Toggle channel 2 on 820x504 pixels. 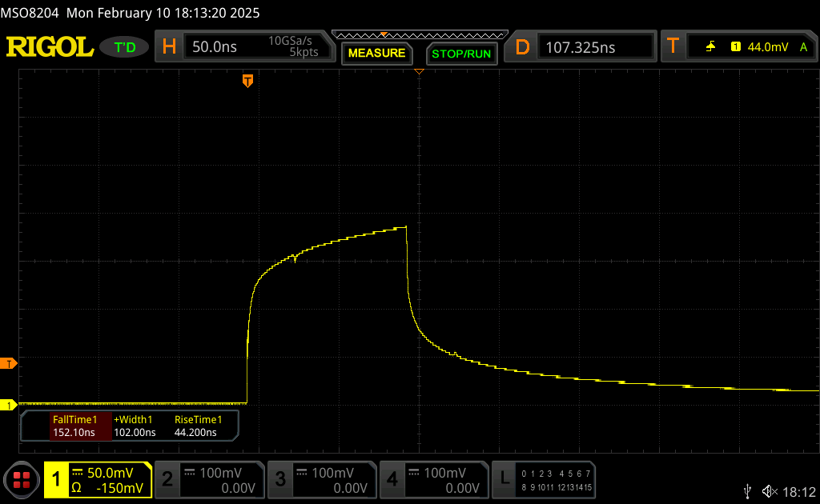208,480
